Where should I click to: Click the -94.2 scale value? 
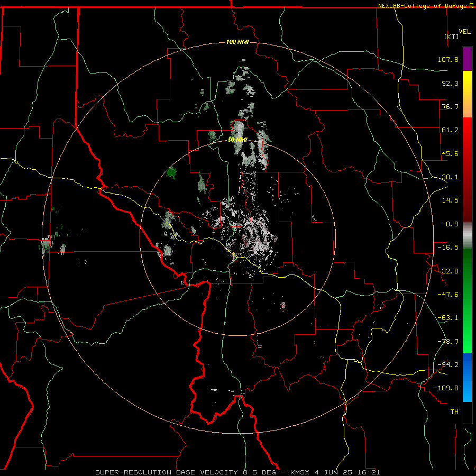click(448, 365)
